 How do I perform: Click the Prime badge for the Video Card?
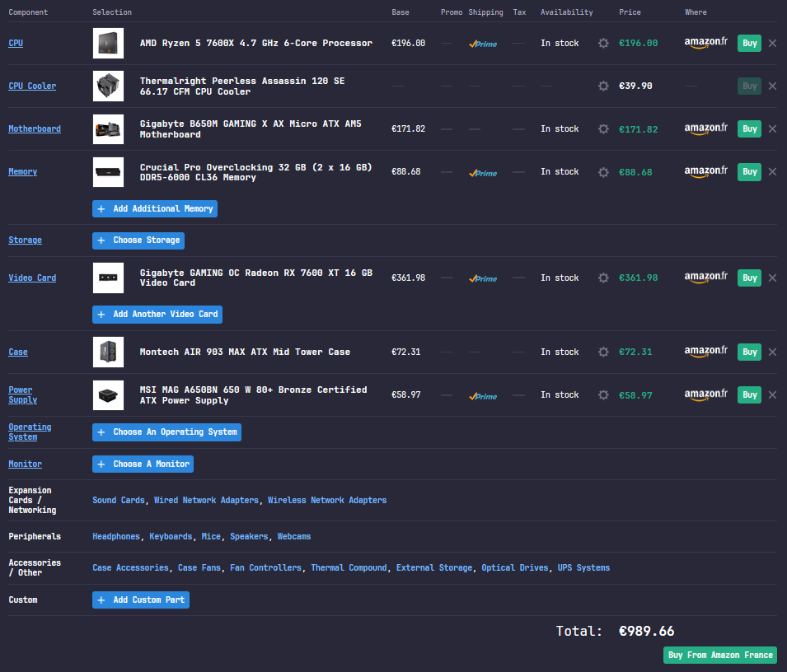tap(483, 278)
